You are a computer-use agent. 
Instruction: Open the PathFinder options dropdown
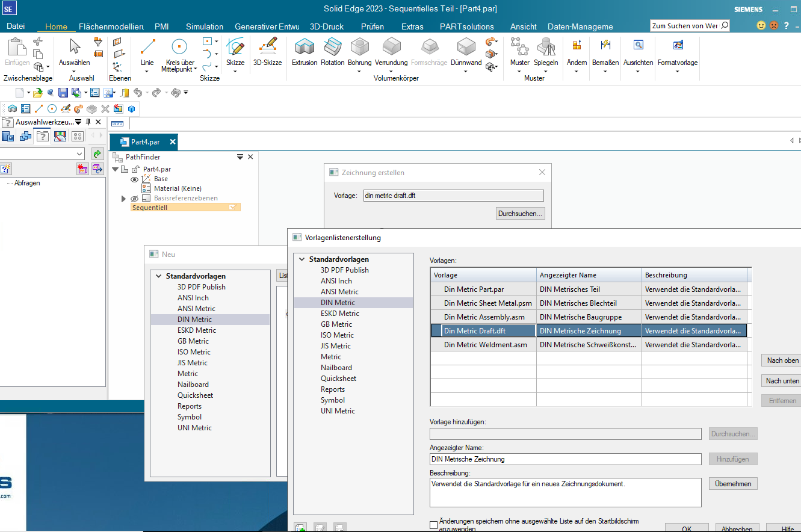pyautogui.click(x=240, y=157)
